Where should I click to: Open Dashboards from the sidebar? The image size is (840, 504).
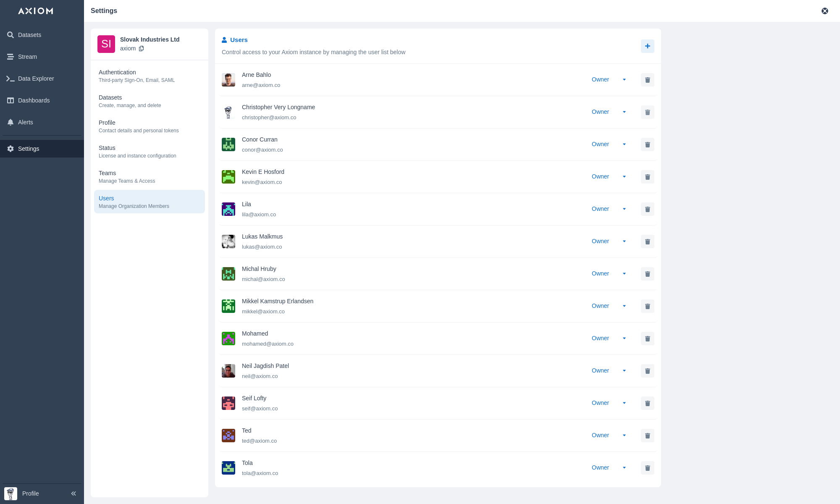coord(34,100)
